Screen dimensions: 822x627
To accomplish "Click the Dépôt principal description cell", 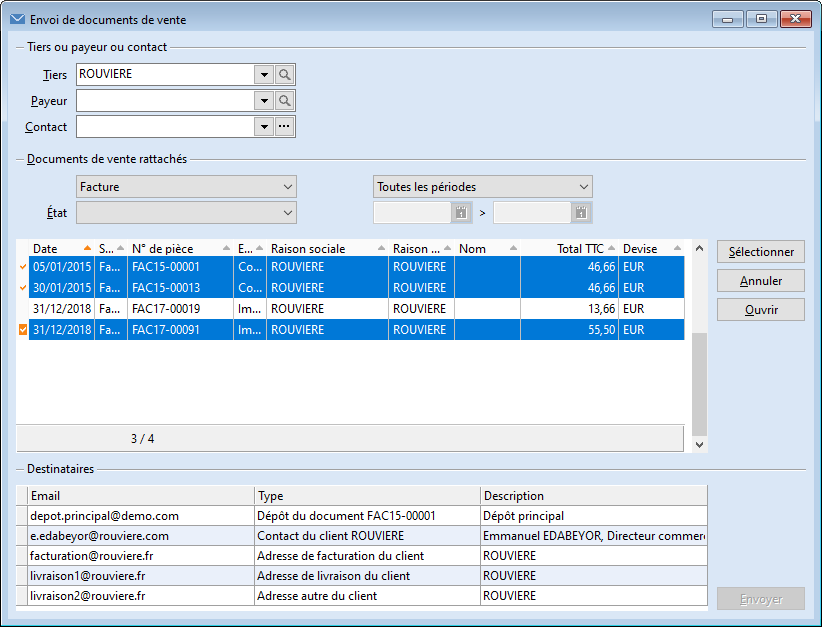I will [594, 516].
